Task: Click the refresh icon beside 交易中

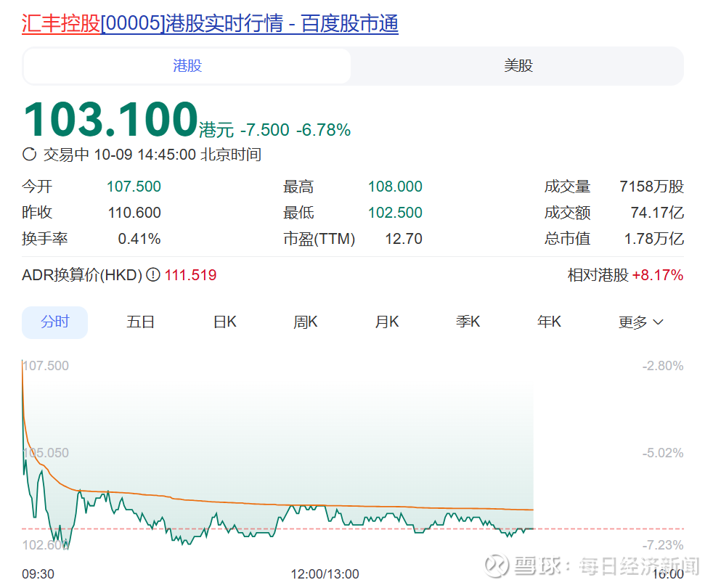Action: coord(30,155)
